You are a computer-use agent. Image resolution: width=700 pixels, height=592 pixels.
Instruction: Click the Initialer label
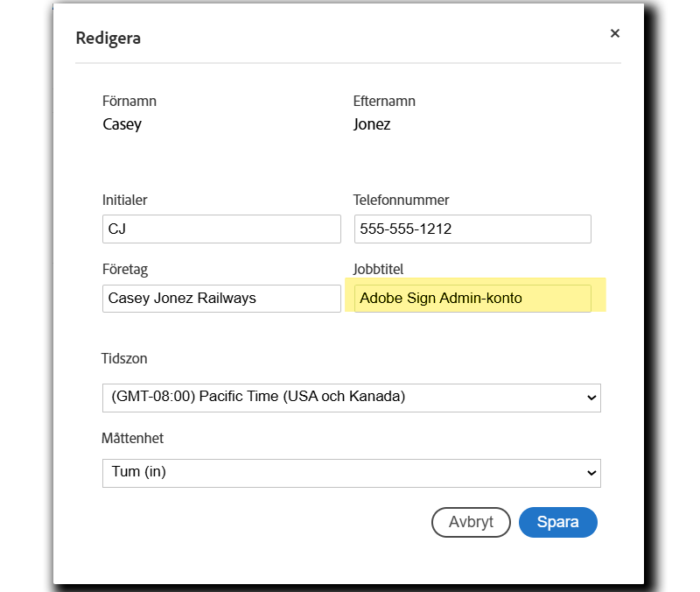pyautogui.click(x=124, y=201)
